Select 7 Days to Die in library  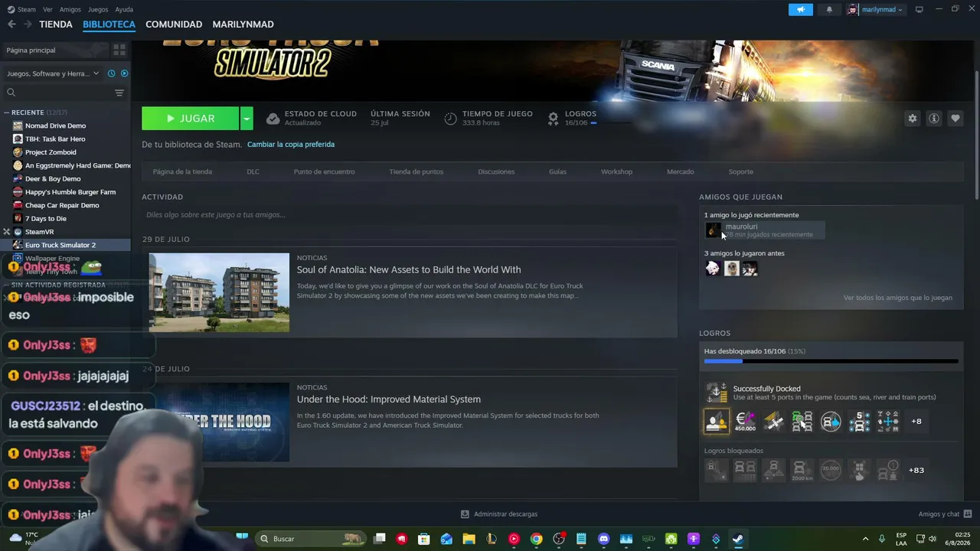coord(46,219)
